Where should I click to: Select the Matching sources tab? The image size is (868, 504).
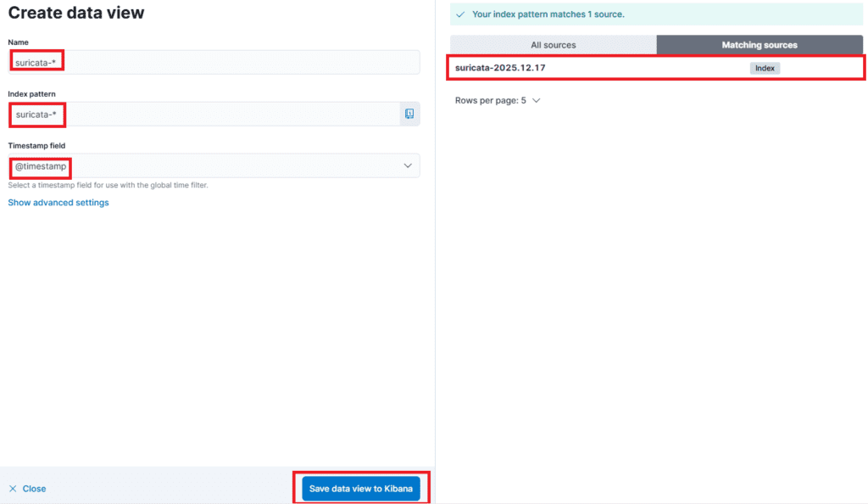tap(759, 45)
